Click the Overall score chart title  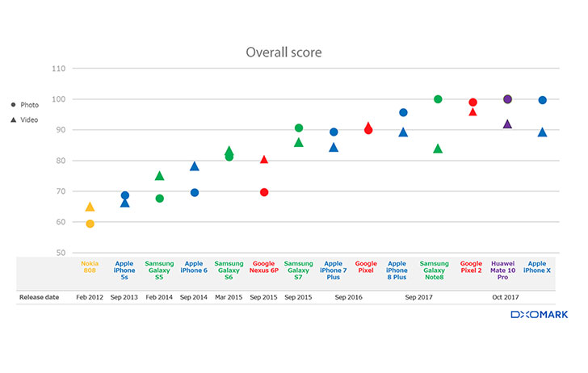tap(283, 52)
